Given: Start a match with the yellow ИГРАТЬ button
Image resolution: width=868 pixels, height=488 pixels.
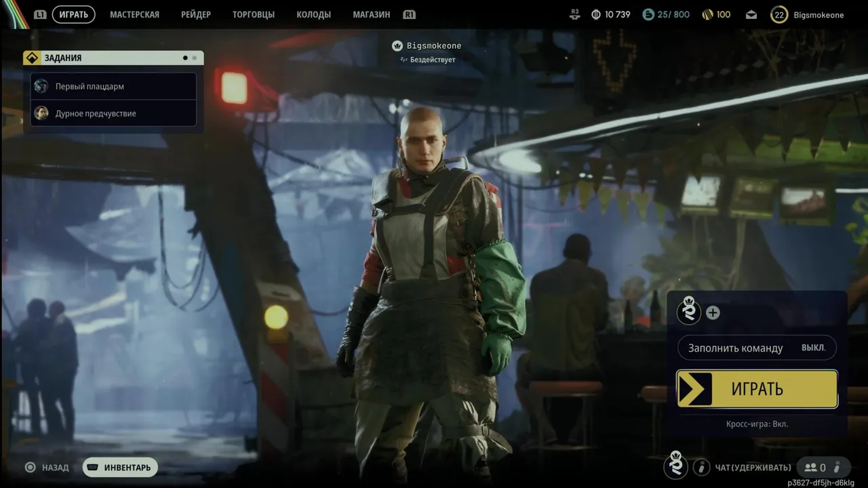Looking at the screenshot, I should pos(757,389).
